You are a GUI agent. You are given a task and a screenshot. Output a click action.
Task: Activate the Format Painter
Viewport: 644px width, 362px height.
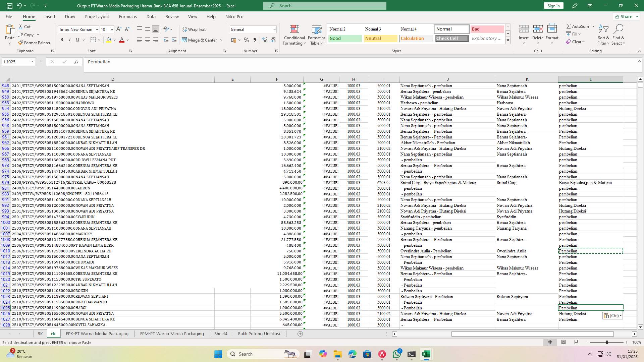[34, 43]
